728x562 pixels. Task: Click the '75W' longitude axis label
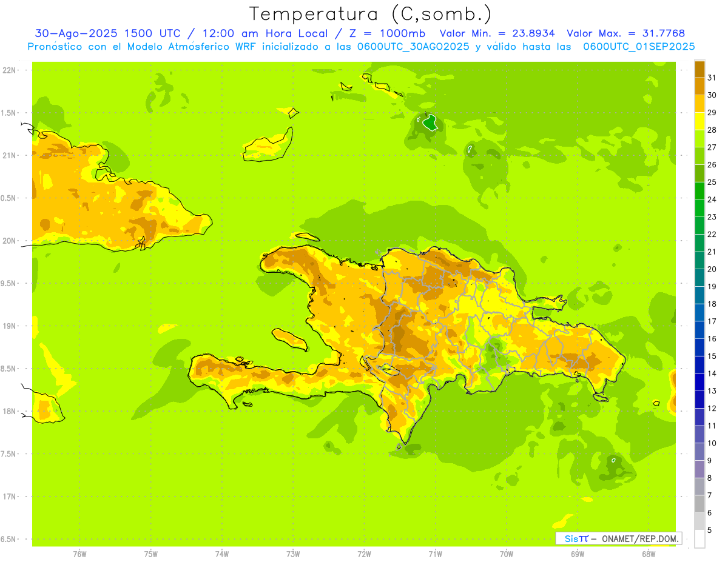pos(151,554)
